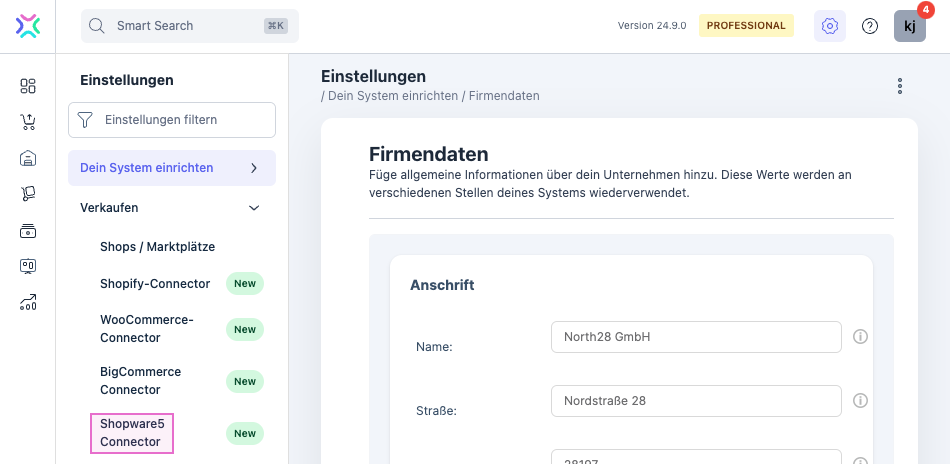Open the presentation screen icon in sidebar
950x464 pixels.
(28, 267)
